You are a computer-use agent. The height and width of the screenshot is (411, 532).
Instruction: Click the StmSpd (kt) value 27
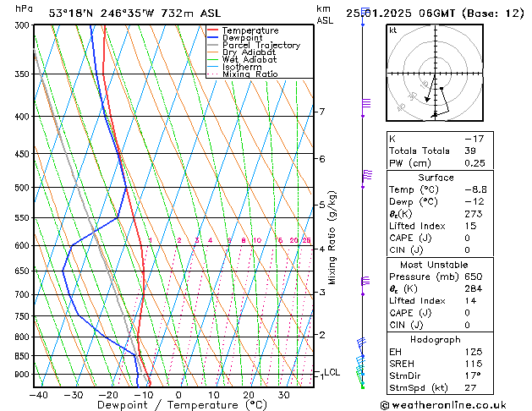point(470,387)
